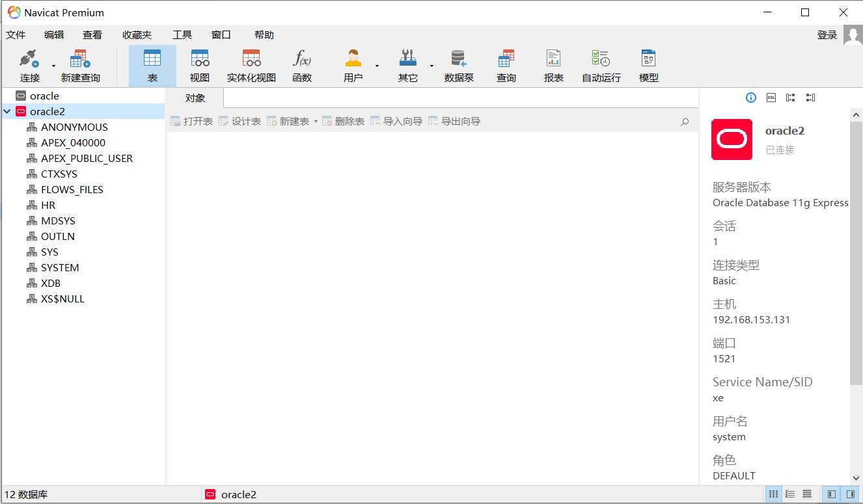Click the rightmost info-pane header icon

810,98
